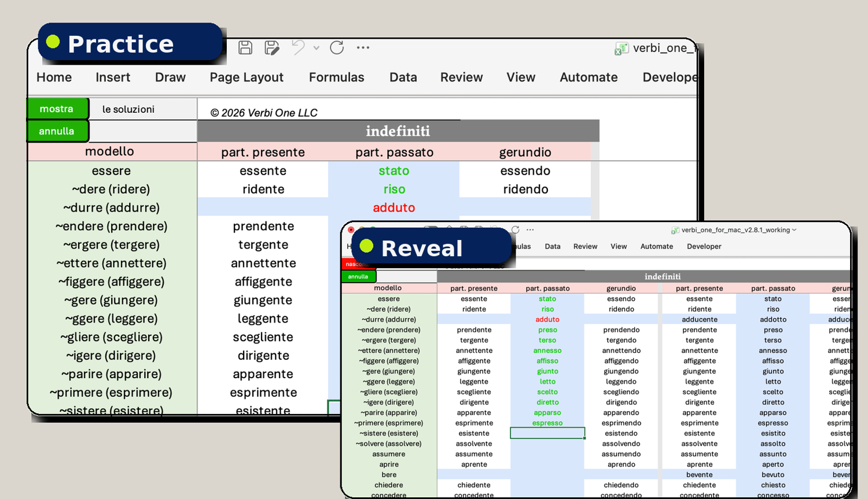The image size is (868, 499).
Task: Select the 'essendo' cell in Practice window
Action: click(x=525, y=171)
